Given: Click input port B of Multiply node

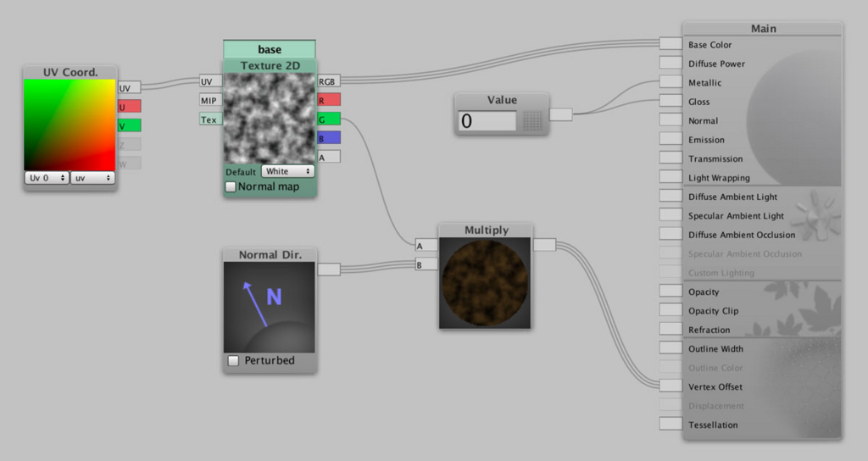Looking at the screenshot, I should point(426,264).
